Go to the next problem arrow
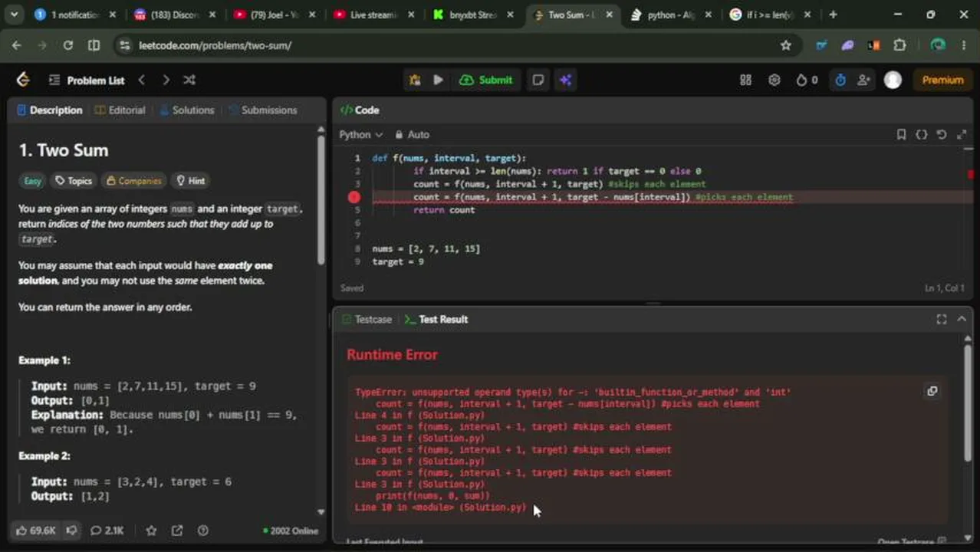Viewport: 980px width, 552px height. [x=166, y=80]
